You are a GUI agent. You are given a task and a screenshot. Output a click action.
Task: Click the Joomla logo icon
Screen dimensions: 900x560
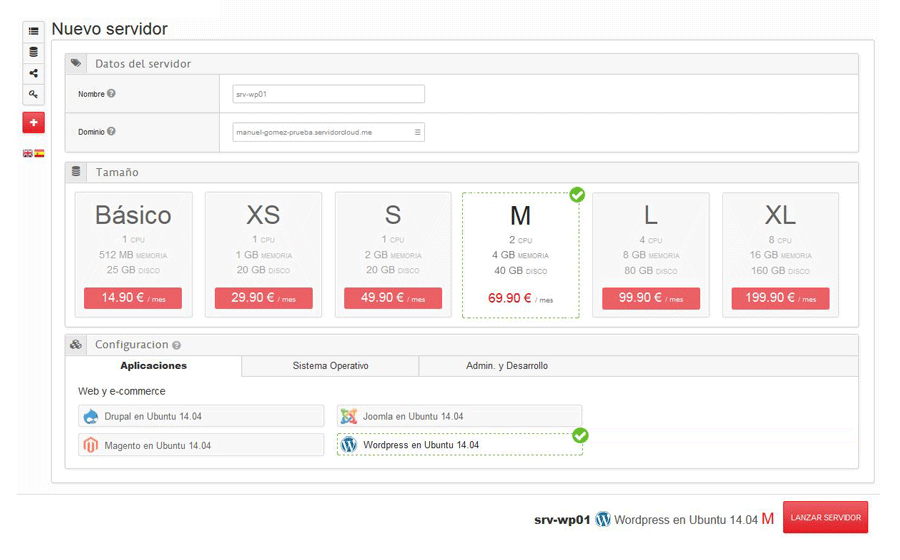coord(348,416)
